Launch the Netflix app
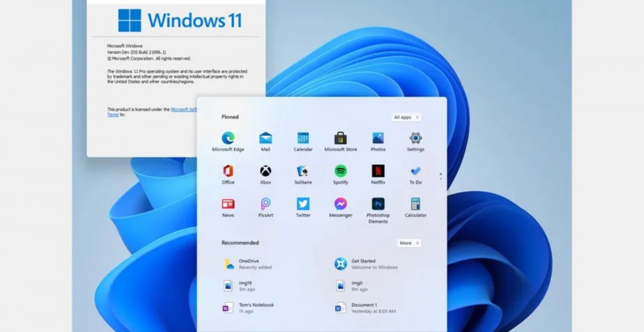644x332 pixels. [378, 171]
